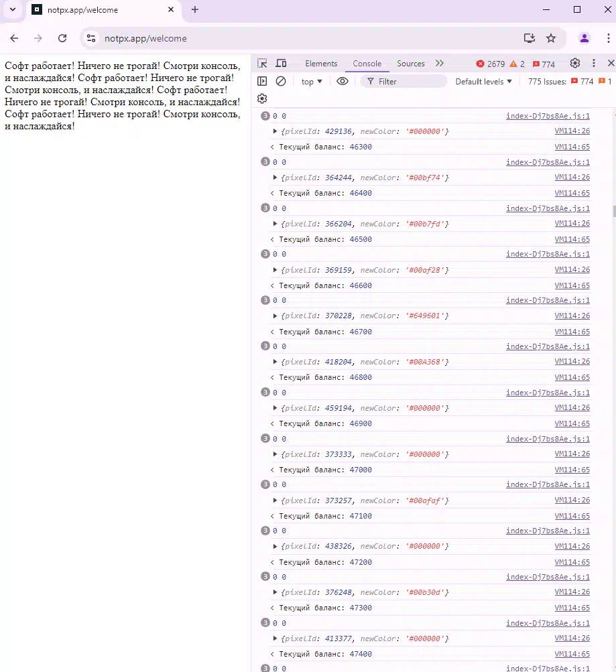Expand the object with pixelId 370228
The image size is (616, 672).
(275, 316)
